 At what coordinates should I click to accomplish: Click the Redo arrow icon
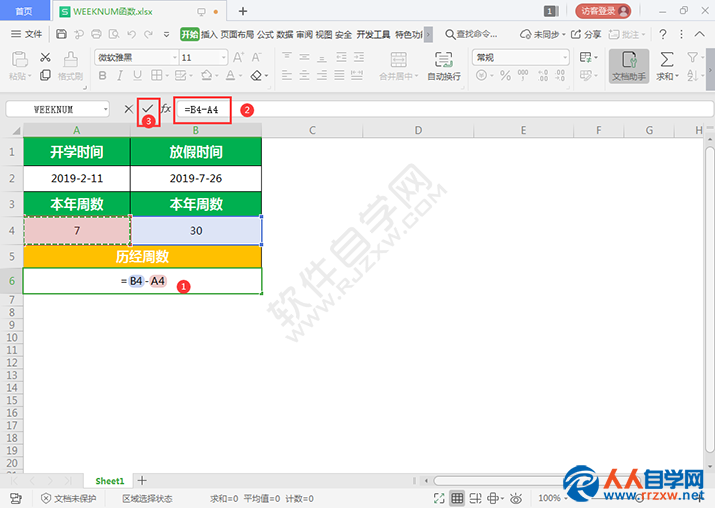click(x=149, y=34)
